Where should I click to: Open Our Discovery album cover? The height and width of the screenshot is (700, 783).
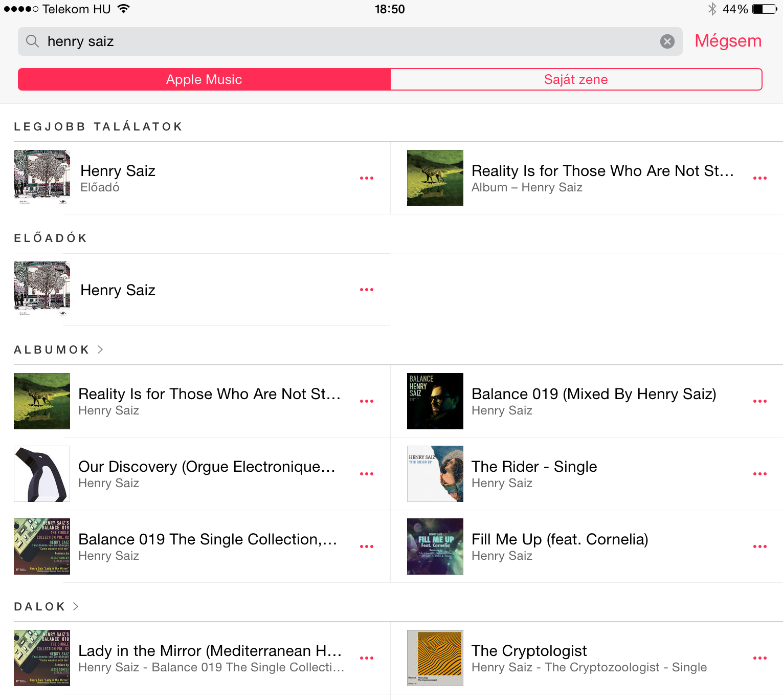point(42,474)
